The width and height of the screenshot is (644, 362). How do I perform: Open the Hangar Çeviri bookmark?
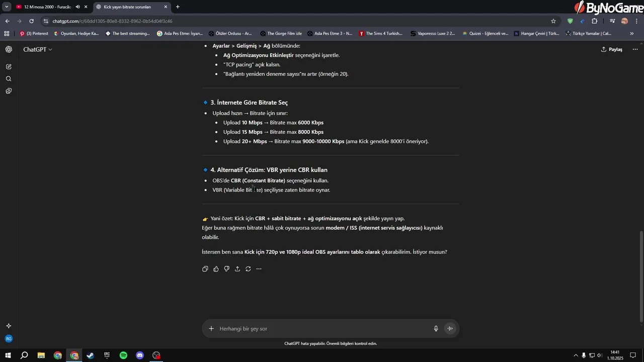tap(536, 33)
